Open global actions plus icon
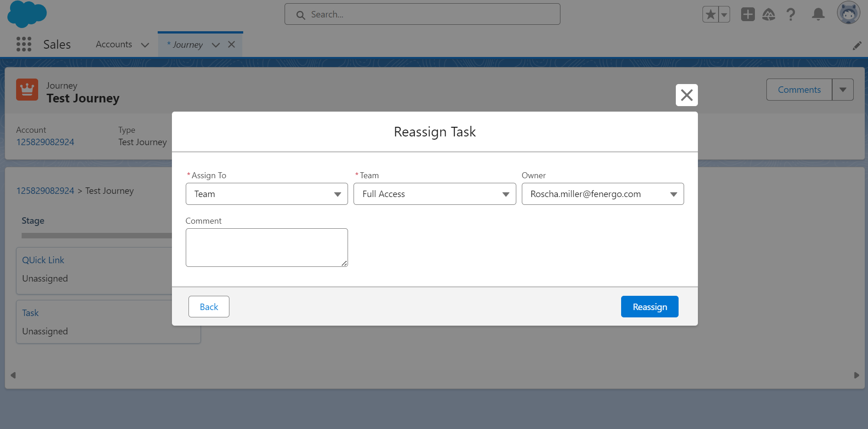 (748, 15)
